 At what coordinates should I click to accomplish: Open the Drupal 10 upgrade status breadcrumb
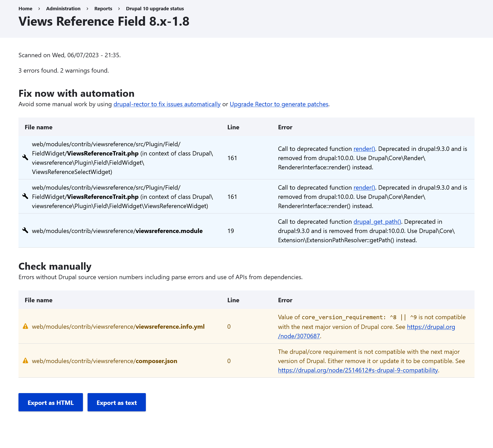coord(155,8)
